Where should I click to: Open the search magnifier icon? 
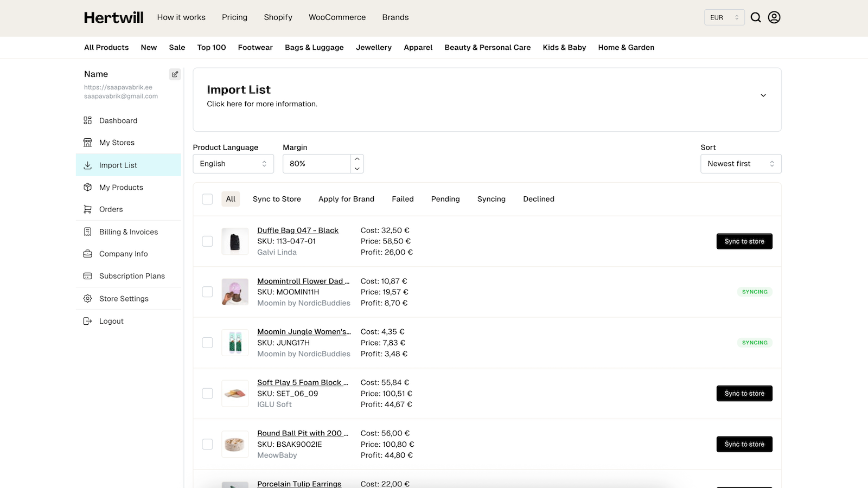click(x=756, y=17)
